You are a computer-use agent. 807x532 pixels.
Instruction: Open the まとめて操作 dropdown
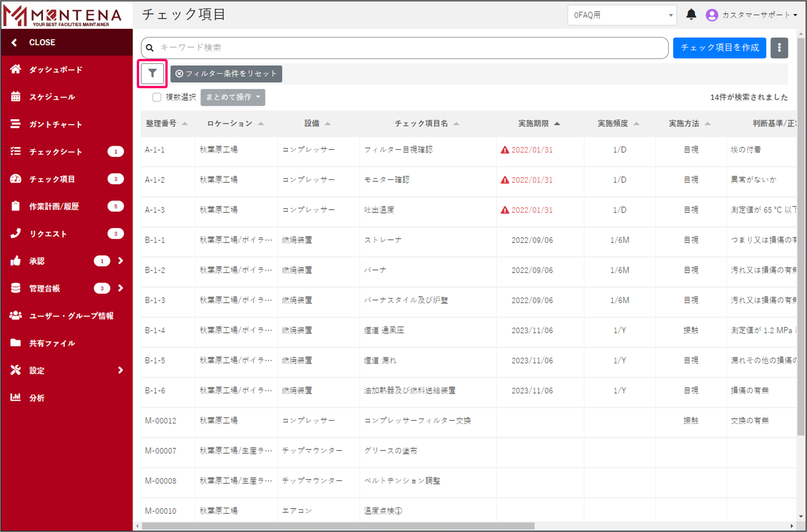coord(233,97)
